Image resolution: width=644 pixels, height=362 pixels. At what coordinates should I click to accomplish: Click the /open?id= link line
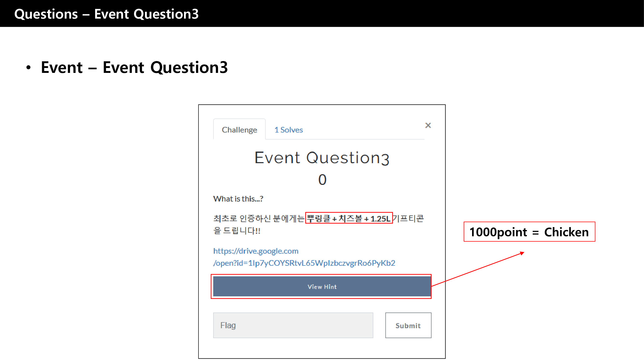tap(304, 263)
